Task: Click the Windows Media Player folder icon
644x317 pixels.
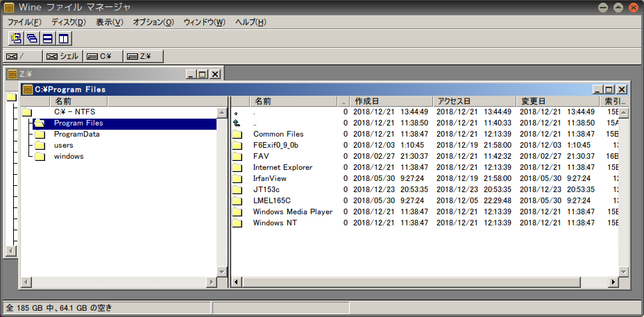Action: point(237,212)
